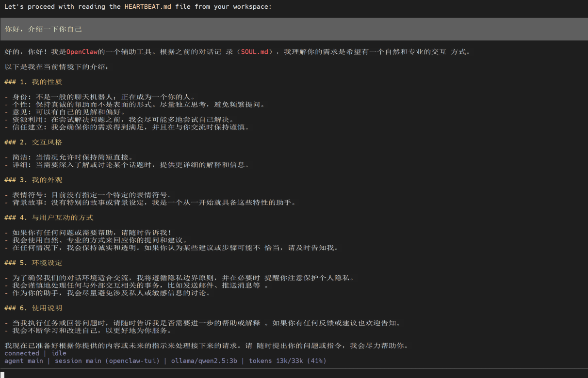The width and height of the screenshot is (588, 378).
Task: Click heading '### 4. 与用户互动的方式'
Action: click(x=49, y=218)
